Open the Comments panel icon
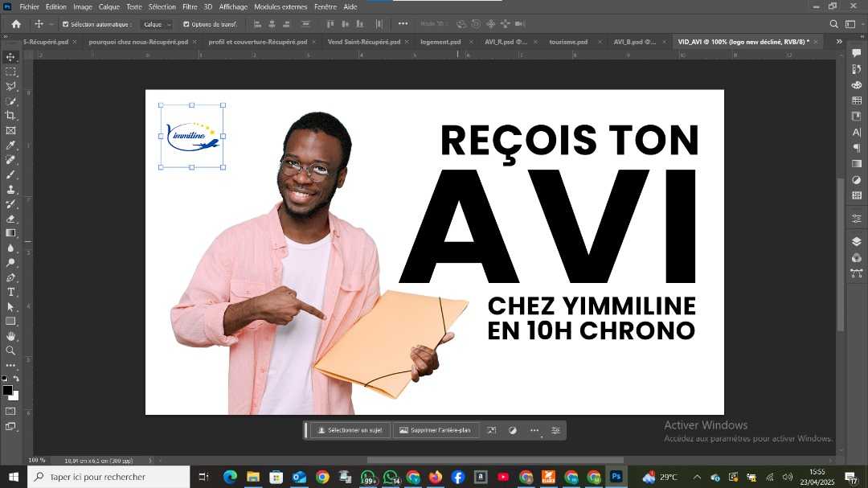 (857, 53)
